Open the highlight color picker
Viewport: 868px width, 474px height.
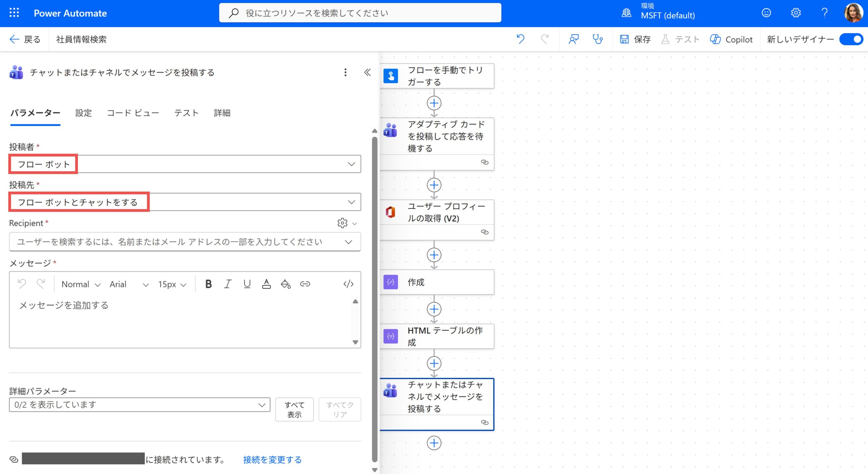[285, 284]
